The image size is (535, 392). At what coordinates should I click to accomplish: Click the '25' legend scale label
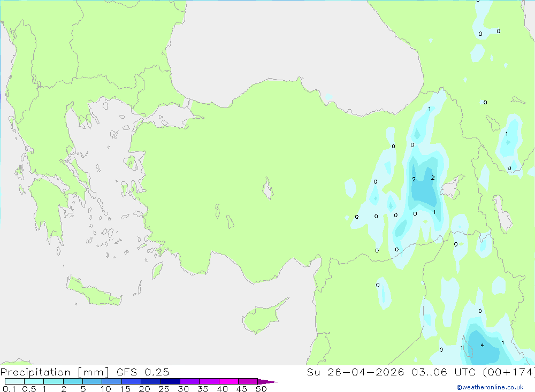coord(164,389)
